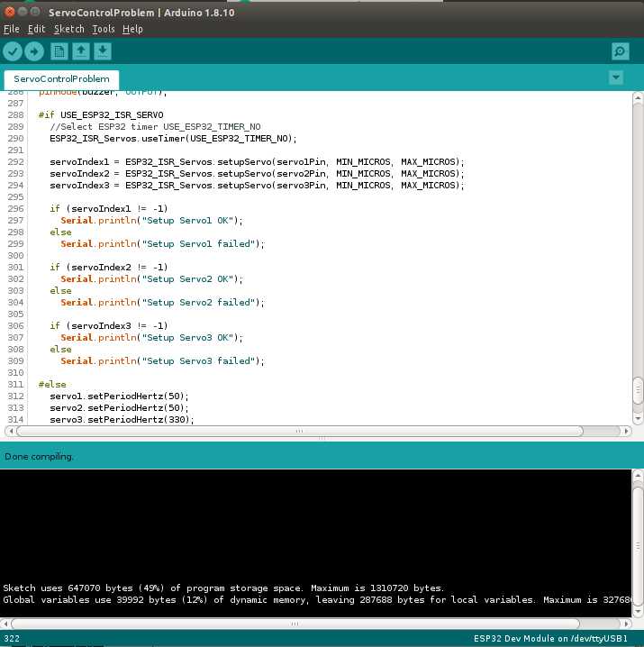
Task: Click the Verify sketch checkmark button
Action: 13,51
